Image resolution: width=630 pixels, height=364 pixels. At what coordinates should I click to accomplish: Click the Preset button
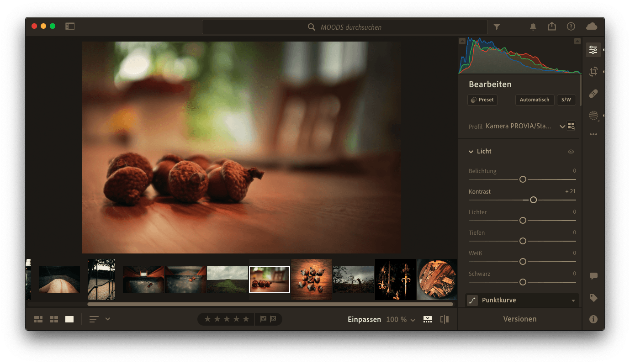pos(482,100)
